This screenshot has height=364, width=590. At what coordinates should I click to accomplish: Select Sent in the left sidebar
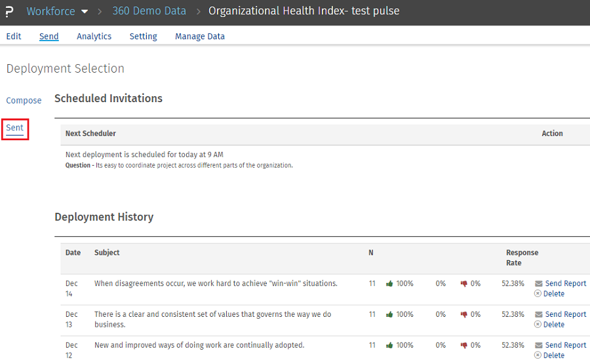click(x=15, y=128)
